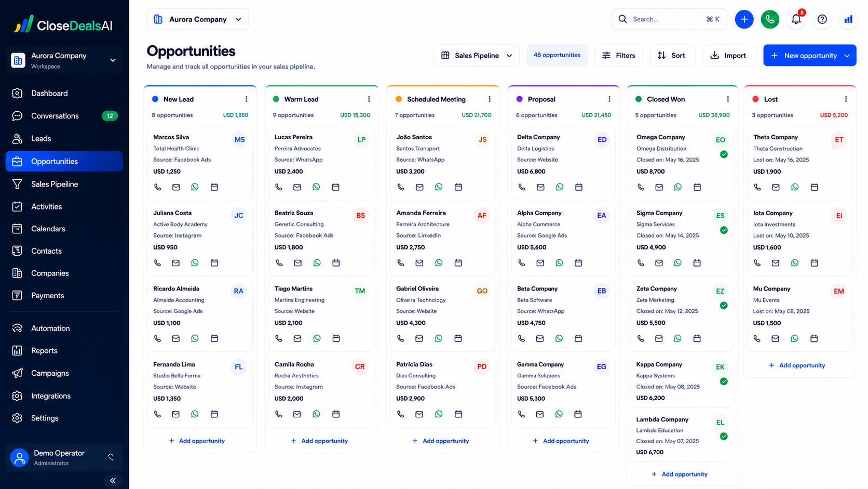
Task: Open the Sales Pipeline view dropdown
Action: pyautogui.click(x=477, y=56)
